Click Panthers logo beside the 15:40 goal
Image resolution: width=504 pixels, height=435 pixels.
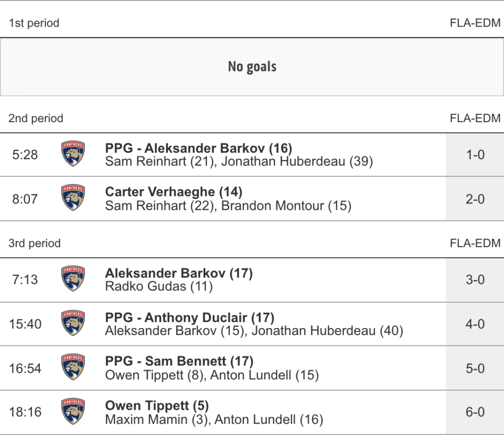point(73,324)
